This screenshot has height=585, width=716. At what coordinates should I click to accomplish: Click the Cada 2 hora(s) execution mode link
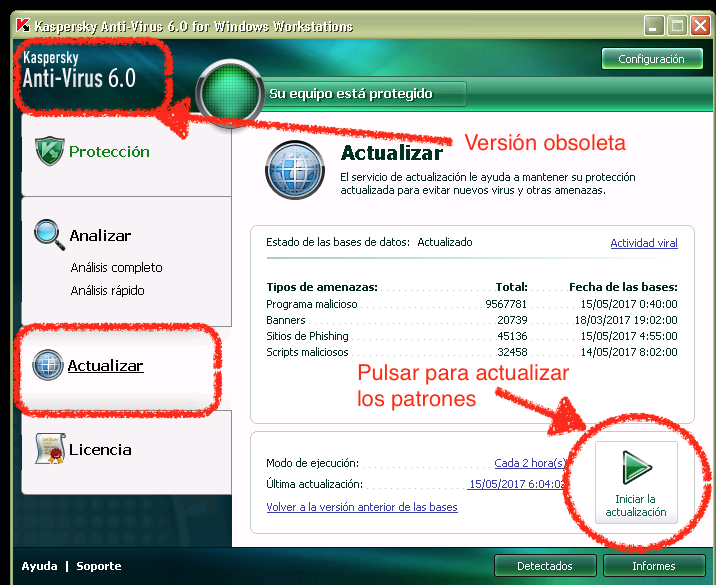[530, 463]
